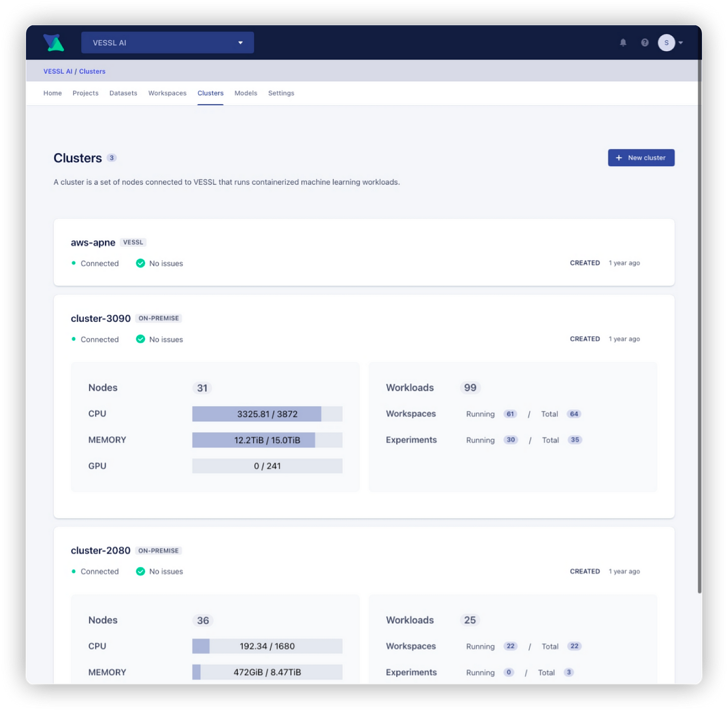Image resolution: width=728 pixels, height=711 pixels.
Task: Click the cluster-3090 memory usage bar
Action: pos(267,440)
